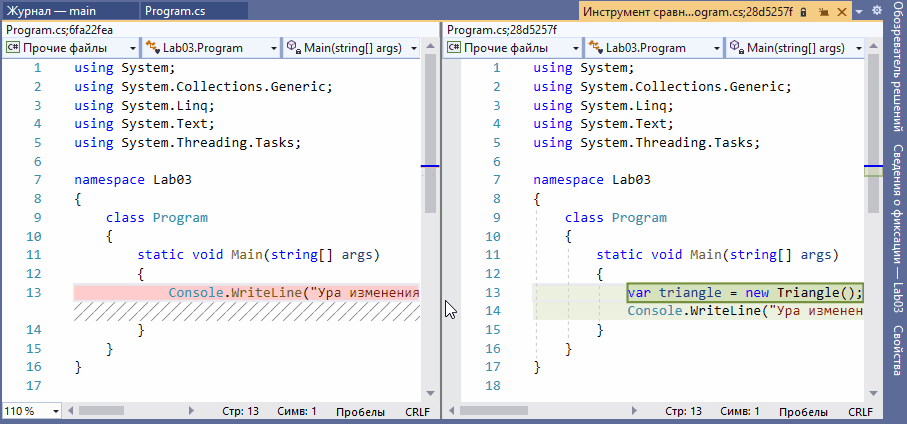Click static void Main line in left pane

[258, 255]
